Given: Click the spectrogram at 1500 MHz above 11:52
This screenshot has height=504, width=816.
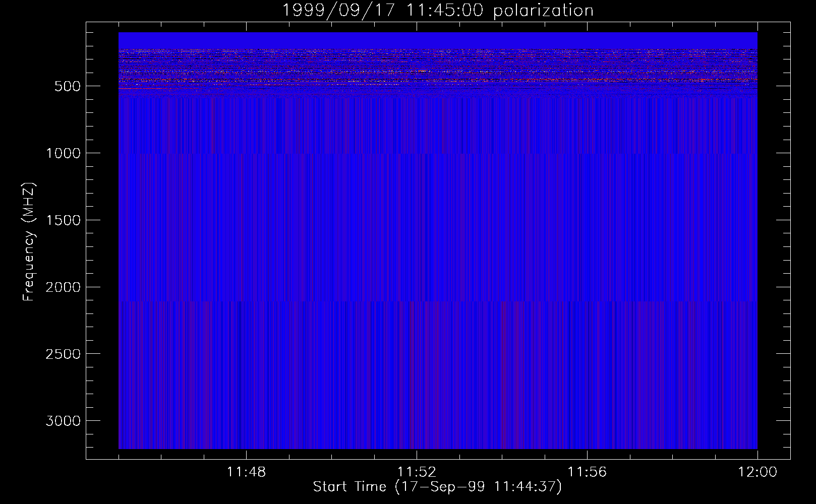Looking at the screenshot, I should [x=417, y=220].
